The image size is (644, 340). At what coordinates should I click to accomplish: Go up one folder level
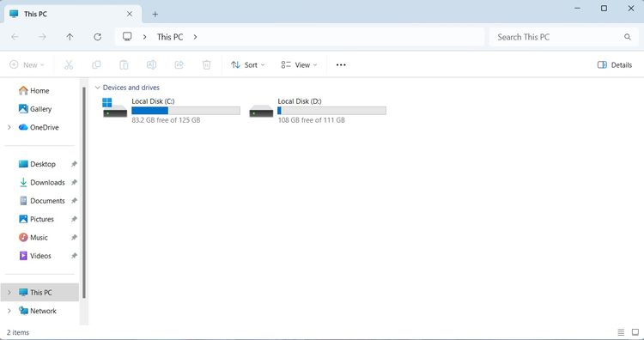click(x=70, y=37)
